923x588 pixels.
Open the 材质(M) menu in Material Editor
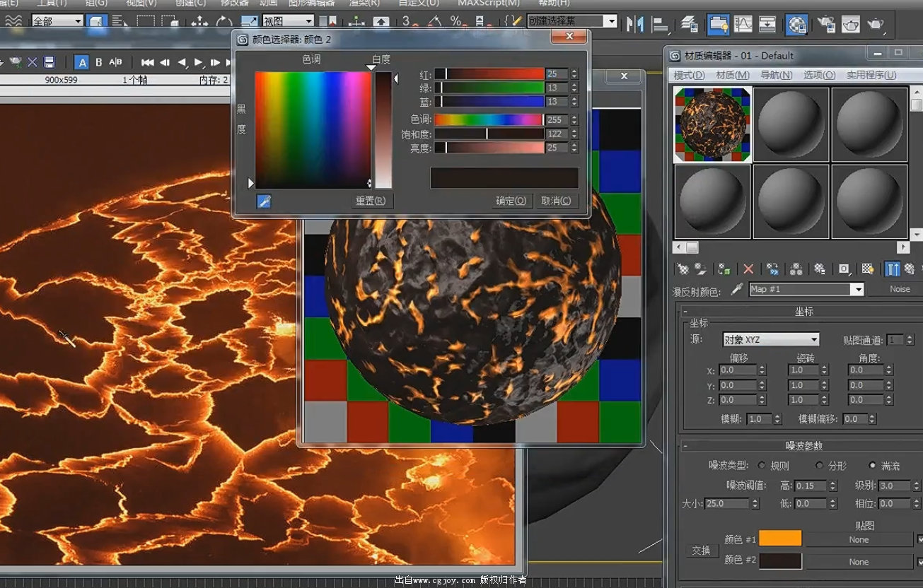coord(733,75)
